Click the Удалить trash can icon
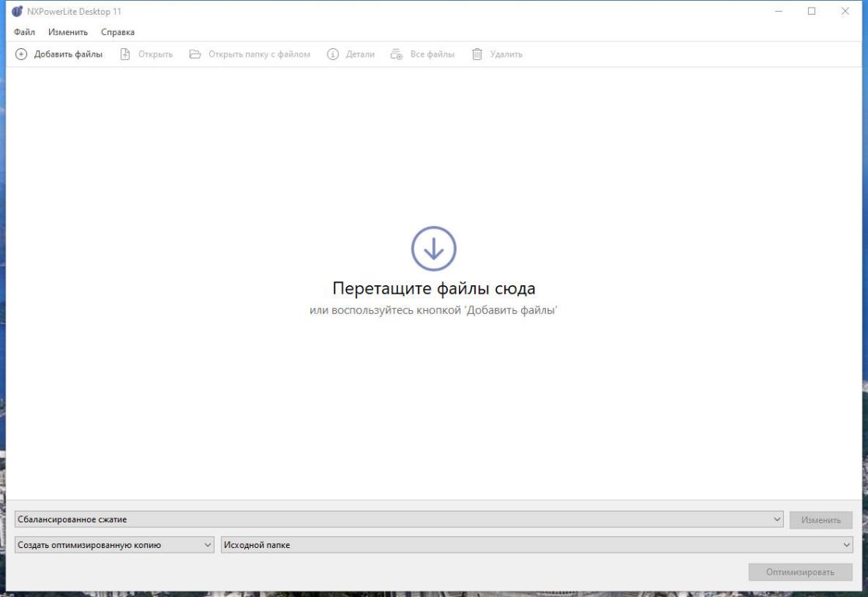The image size is (868, 597). coord(478,54)
